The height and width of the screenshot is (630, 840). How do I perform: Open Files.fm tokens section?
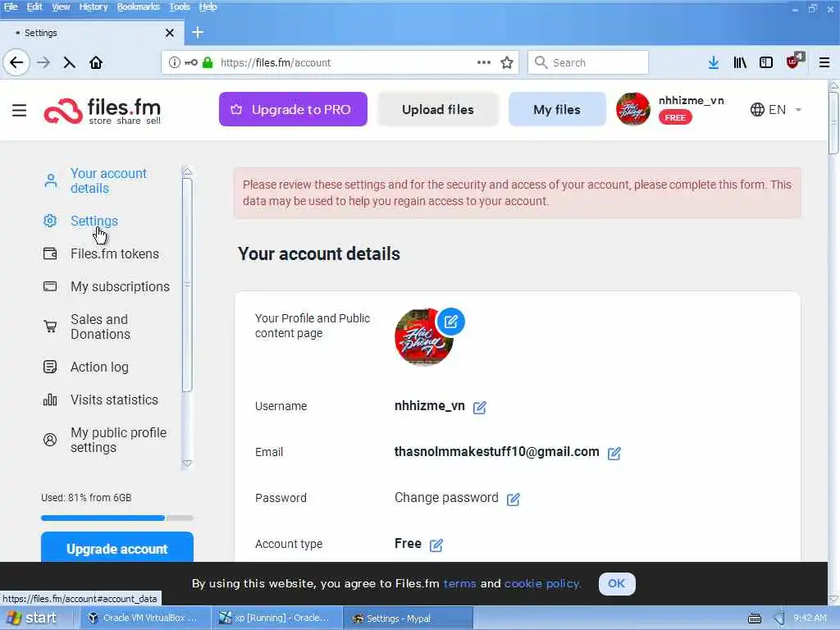(115, 254)
